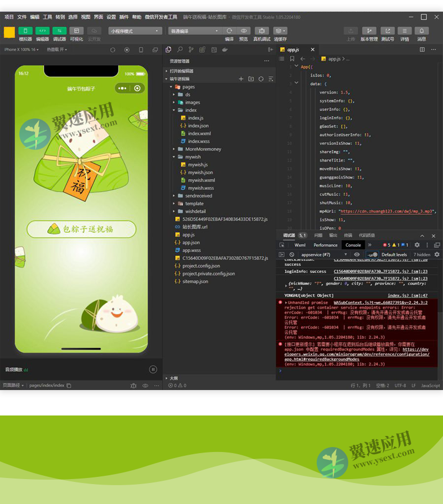Open the app.json file
The width and height of the screenshot is (443, 504).
click(x=191, y=242)
